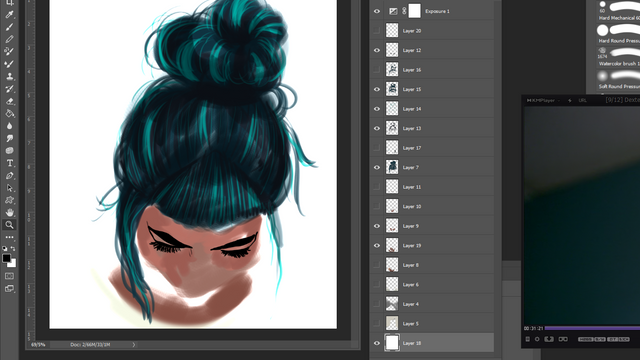Screen dimensions: 640x360
Task: Select the Horizontal Type tool
Action: coord(9,163)
